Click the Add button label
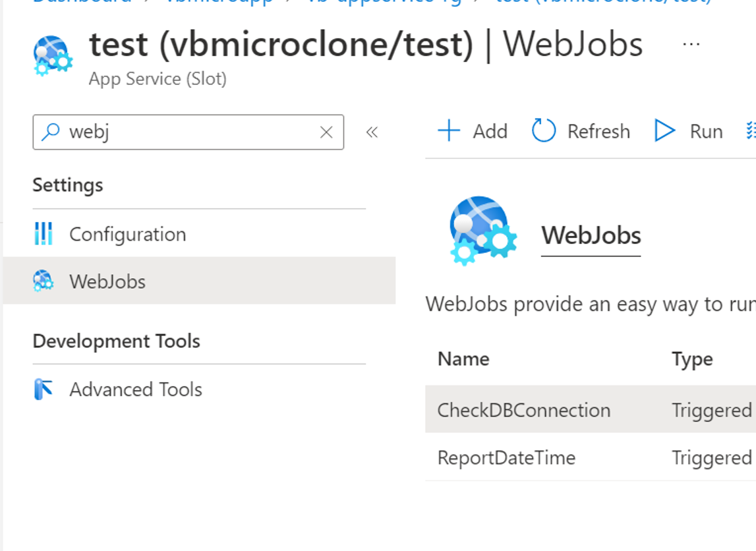 coord(490,131)
